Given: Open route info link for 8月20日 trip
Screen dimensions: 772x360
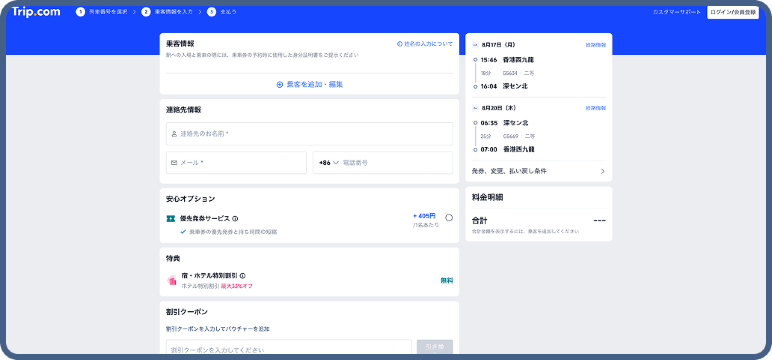Looking at the screenshot, I should (596, 108).
